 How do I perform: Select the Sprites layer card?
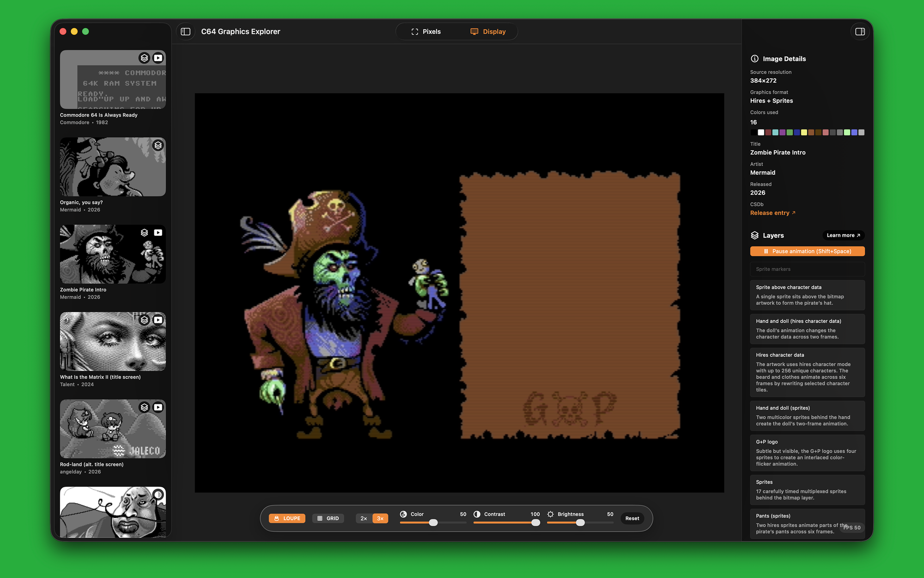807,490
